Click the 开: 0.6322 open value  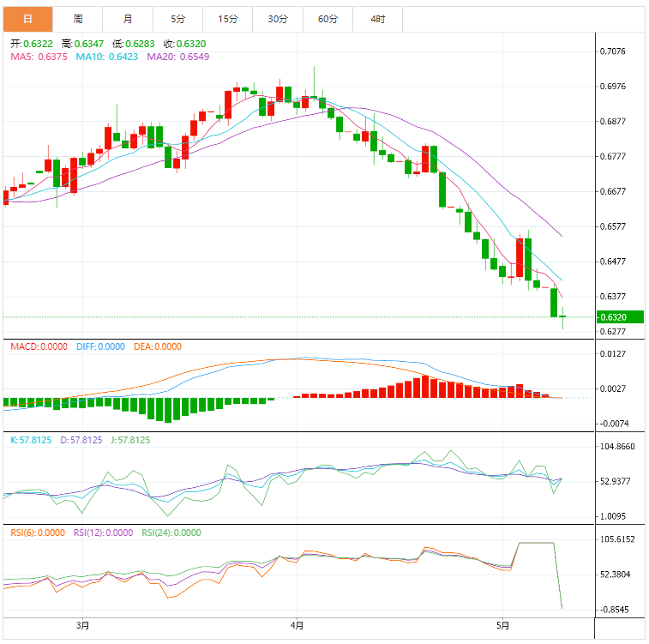pos(32,44)
